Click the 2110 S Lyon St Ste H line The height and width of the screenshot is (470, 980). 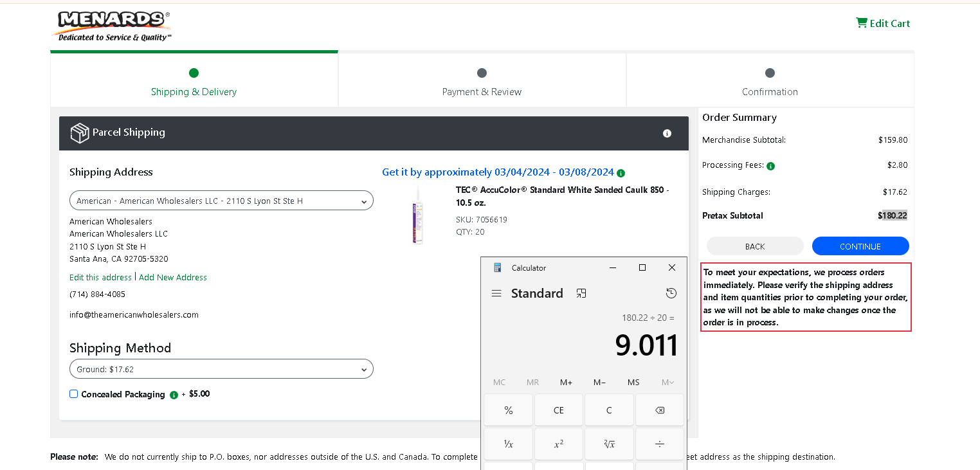107,246
